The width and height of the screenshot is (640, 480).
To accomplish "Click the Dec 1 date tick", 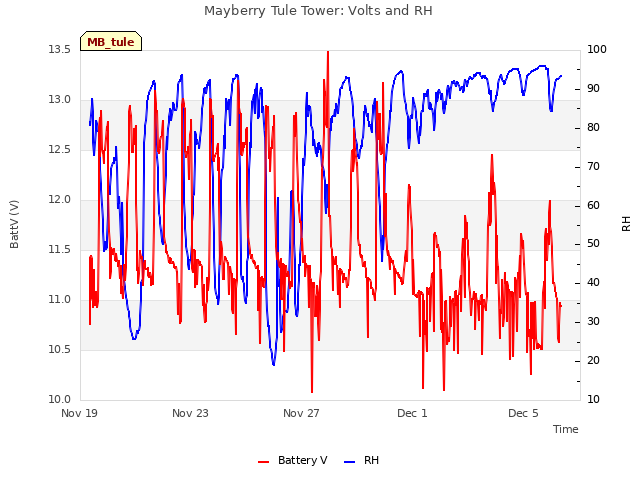I will click(412, 413).
